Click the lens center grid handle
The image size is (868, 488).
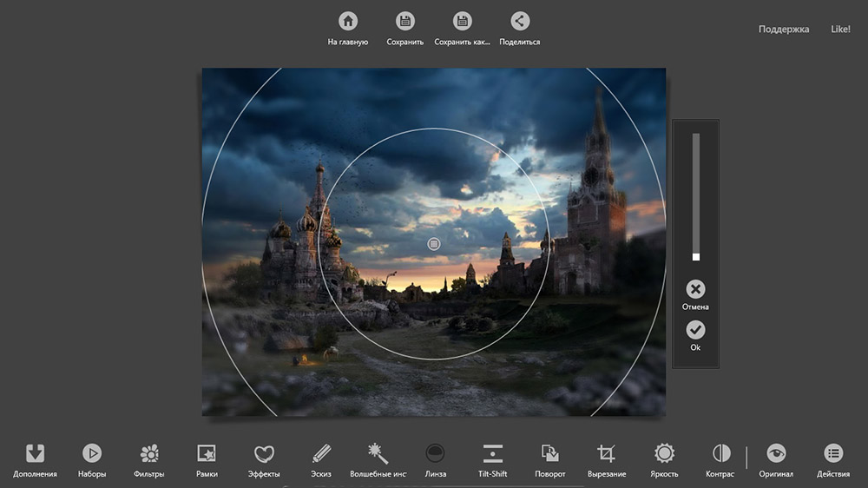point(434,244)
